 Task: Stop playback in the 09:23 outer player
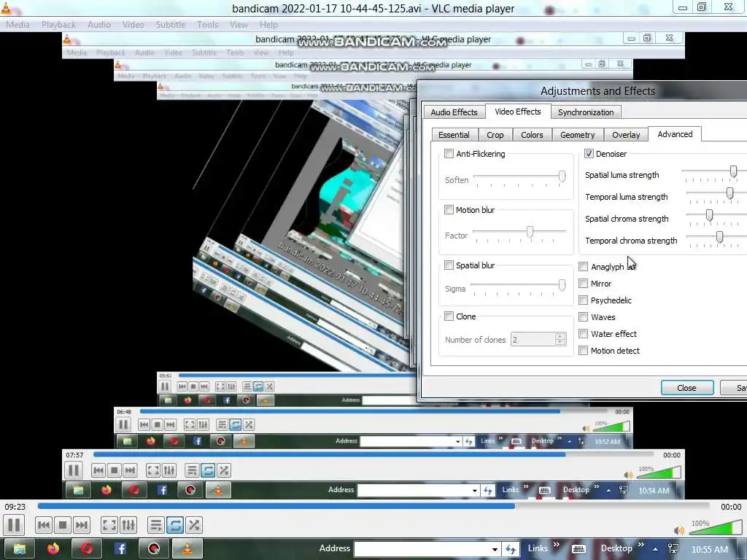[x=63, y=525]
